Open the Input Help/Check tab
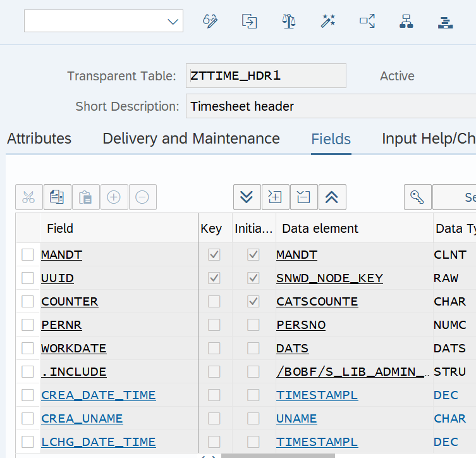Screen dimensions: 476x458 (429, 139)
